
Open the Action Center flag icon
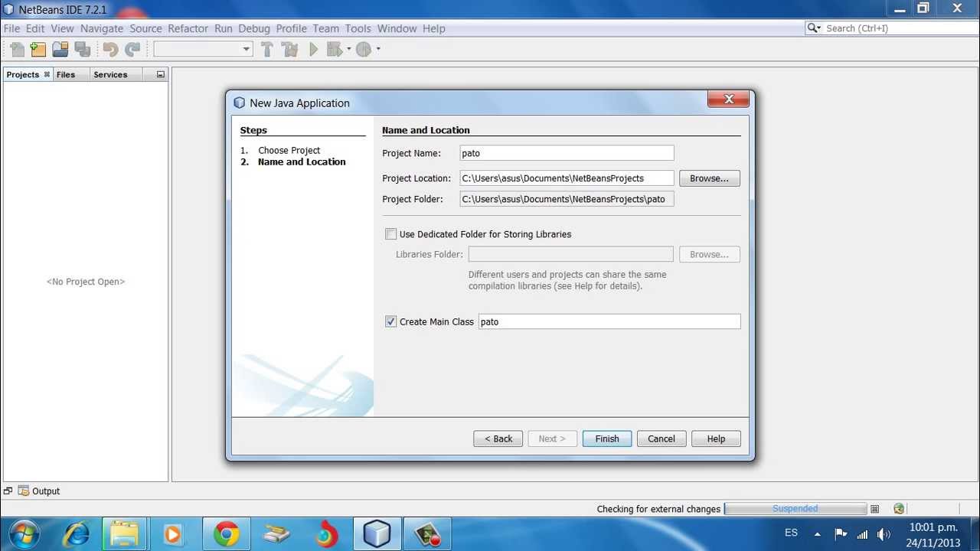840,534
